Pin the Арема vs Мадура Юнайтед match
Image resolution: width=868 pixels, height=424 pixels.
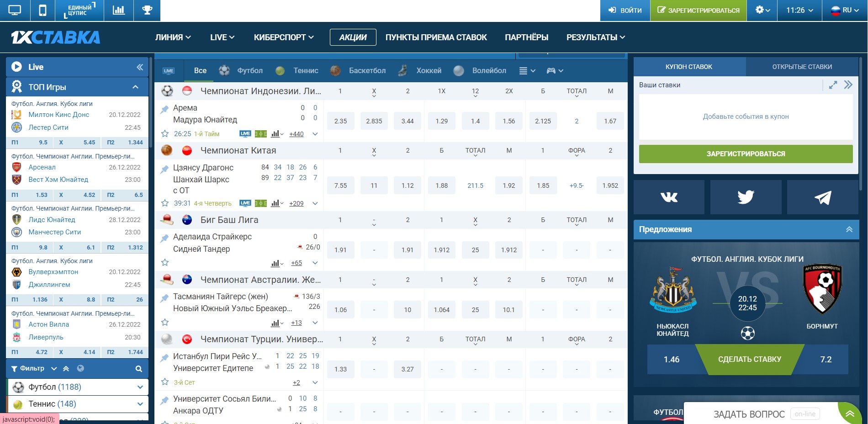tap(164, 109)
